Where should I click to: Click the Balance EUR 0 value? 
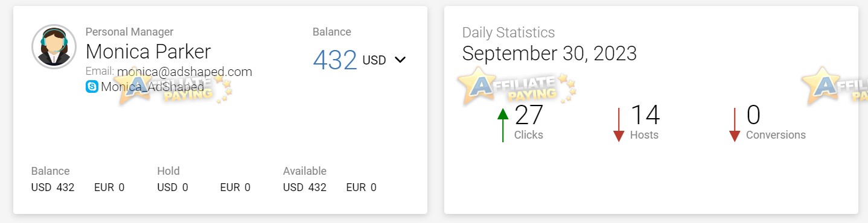(109, 187)
